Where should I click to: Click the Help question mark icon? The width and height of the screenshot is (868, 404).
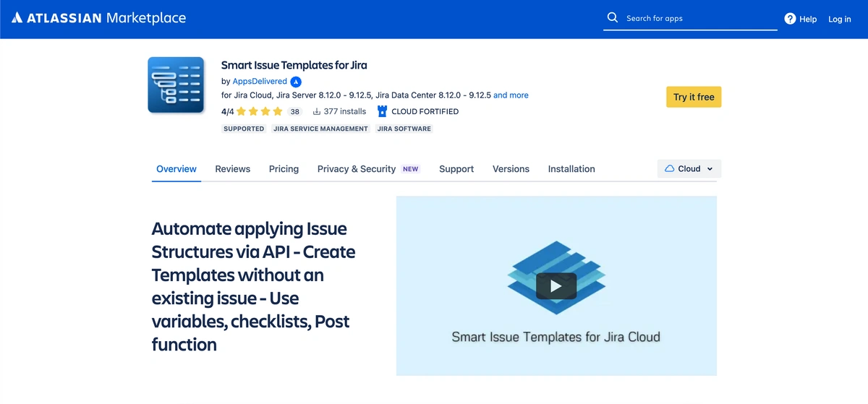coord(790,19)
